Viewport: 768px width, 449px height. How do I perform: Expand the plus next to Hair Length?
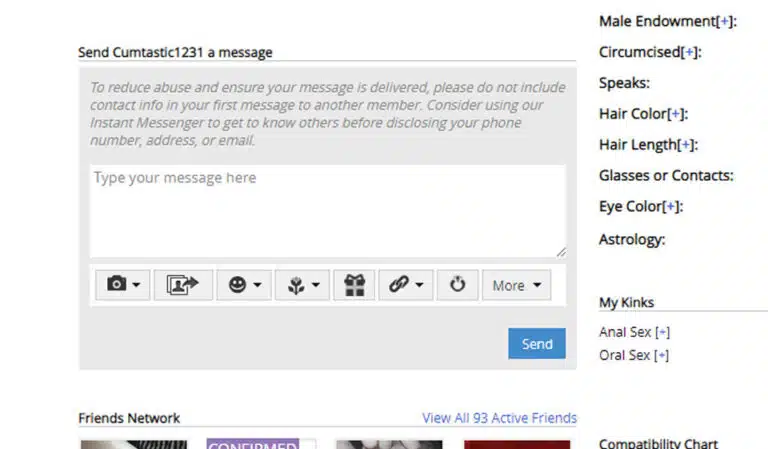686,145
